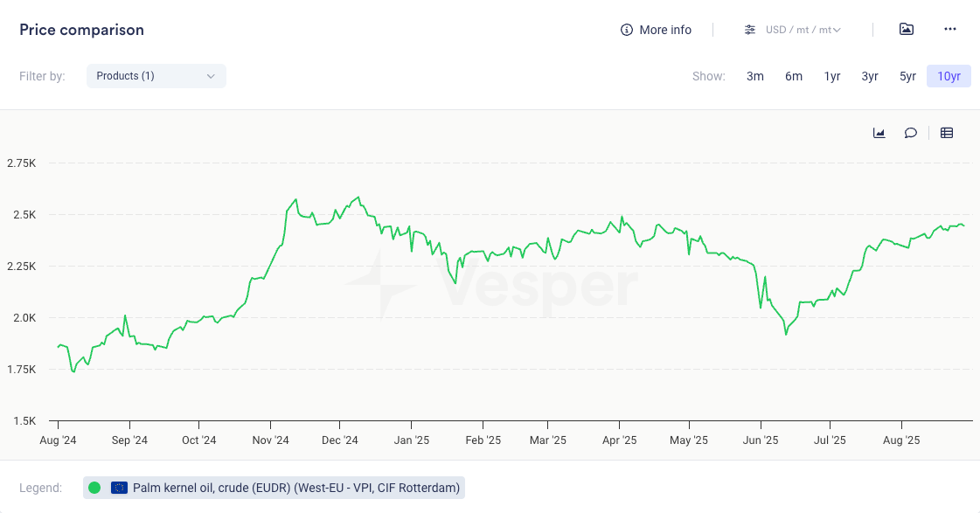
Task: Select the 3yr range tab
Action: [x=870, y=76]
